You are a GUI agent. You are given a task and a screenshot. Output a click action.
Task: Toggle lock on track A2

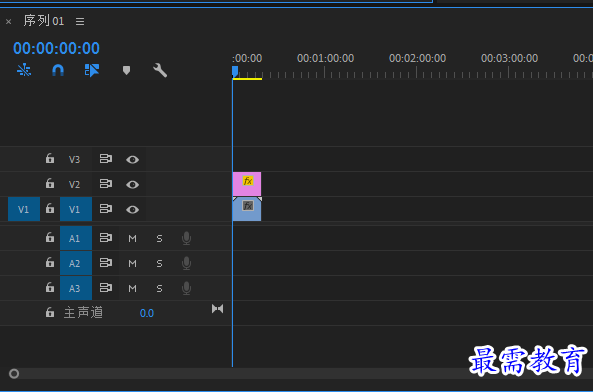point(50,263)
